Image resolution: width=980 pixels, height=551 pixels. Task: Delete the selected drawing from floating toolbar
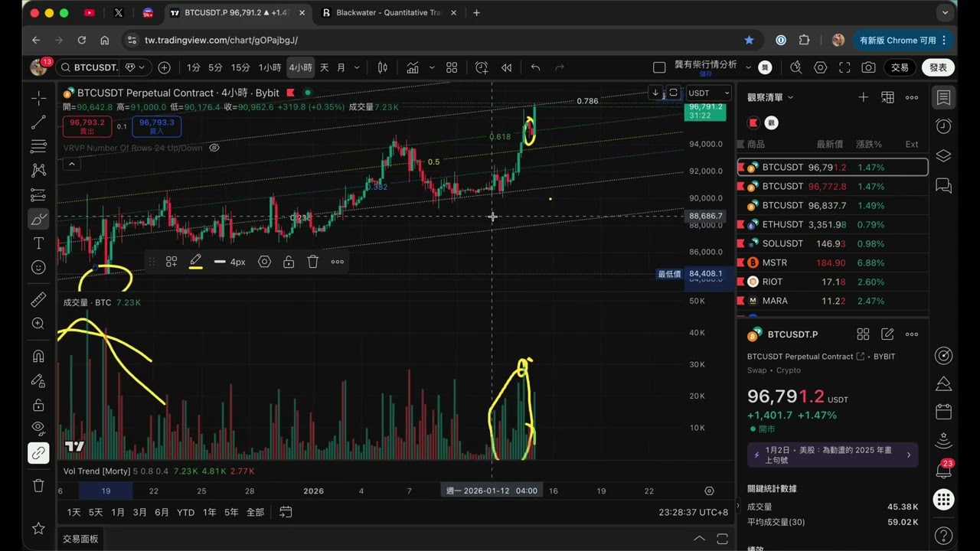click(x=313, y=262)
